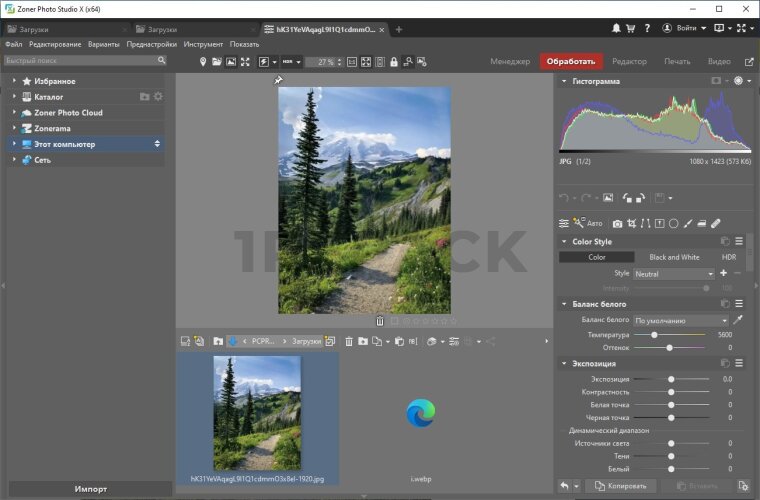
Task: Switch Color Style to Black and White
Action: 674,257
